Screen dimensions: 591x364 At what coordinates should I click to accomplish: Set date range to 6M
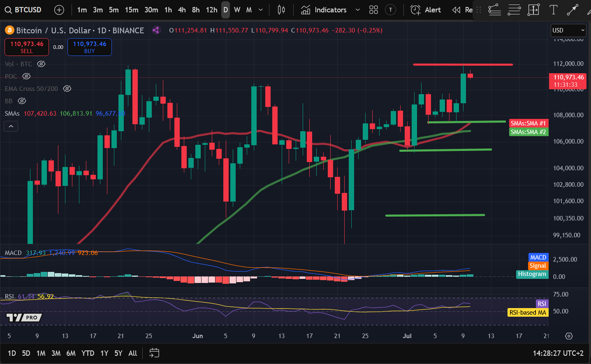click(x=71, y=353)
